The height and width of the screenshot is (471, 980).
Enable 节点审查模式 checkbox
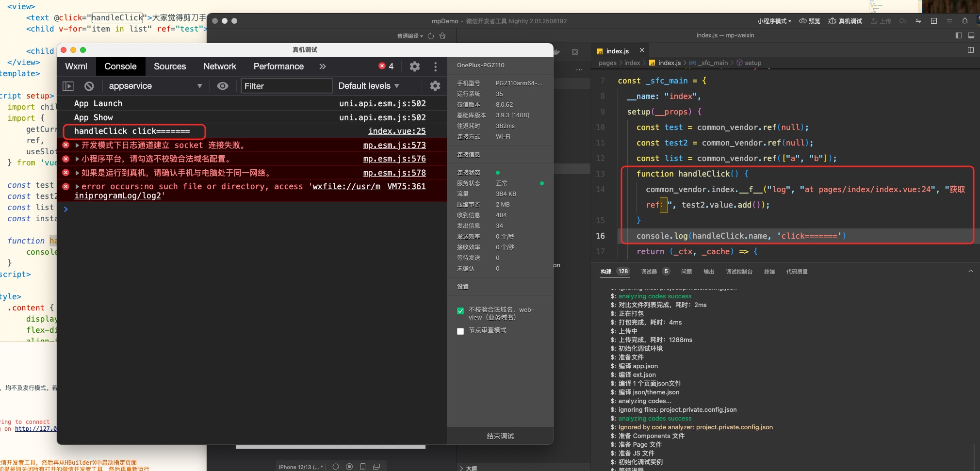[460, 331]
